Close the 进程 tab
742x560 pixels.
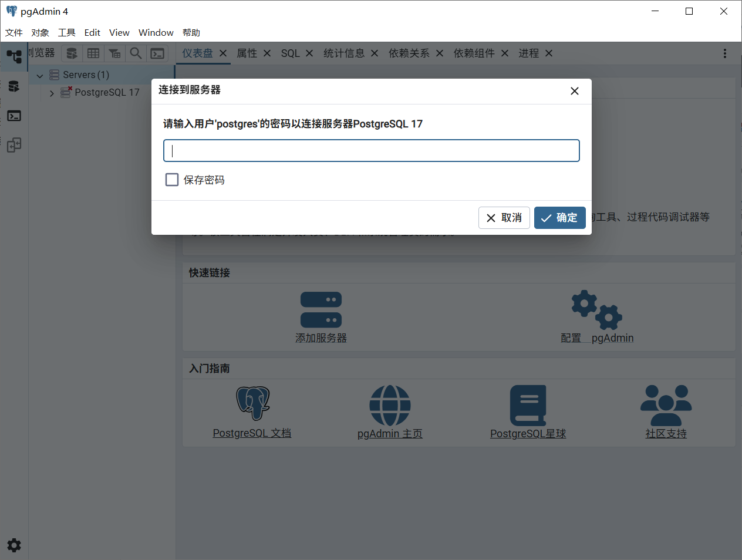[x=549, y=53]
